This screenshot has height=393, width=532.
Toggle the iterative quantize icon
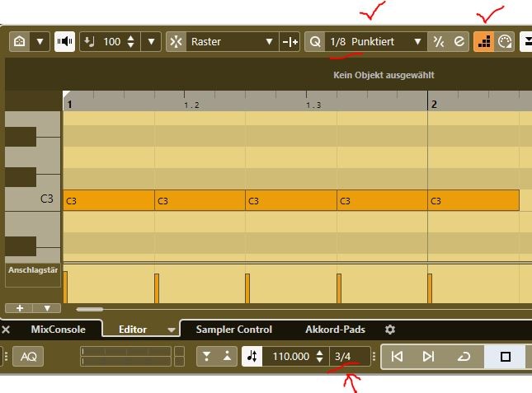(x=440, y=41)
